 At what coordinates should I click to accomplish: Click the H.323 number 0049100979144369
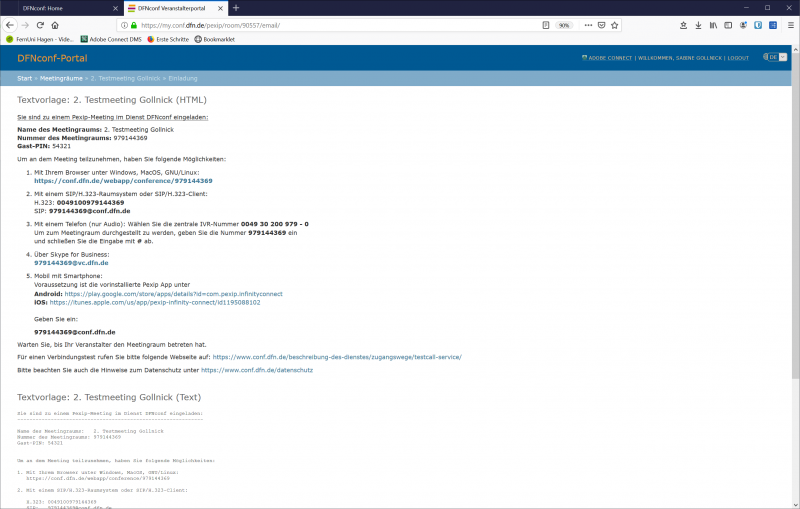(90, 202)
